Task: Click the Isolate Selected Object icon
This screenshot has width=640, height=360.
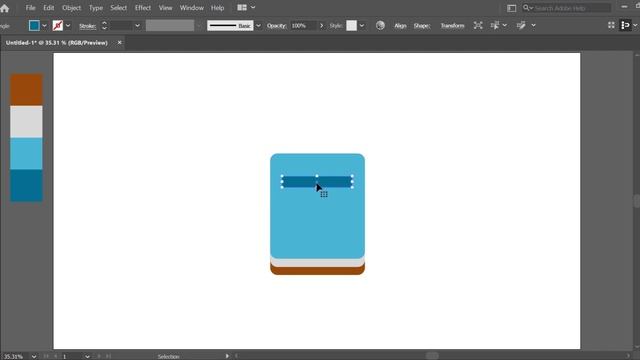Action: point(478,25)
